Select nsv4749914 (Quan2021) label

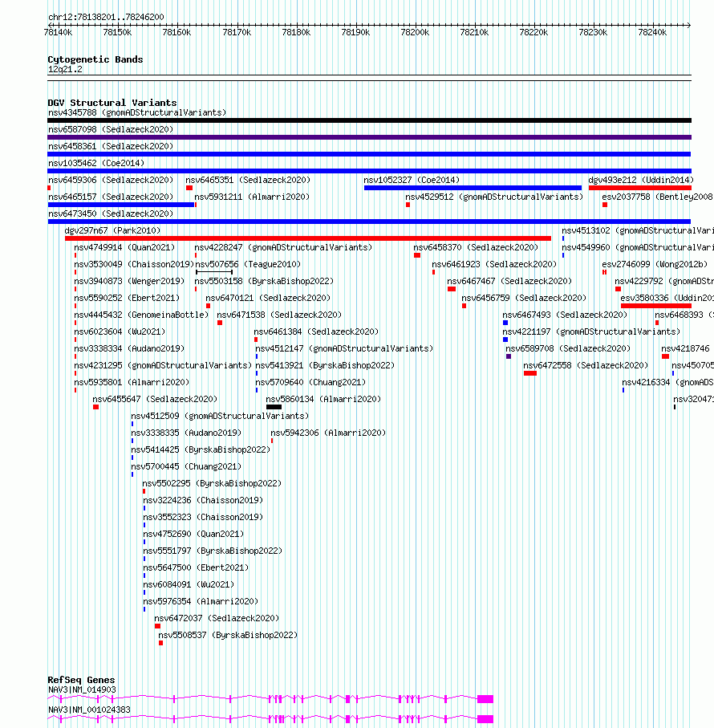tap(125, 247)
